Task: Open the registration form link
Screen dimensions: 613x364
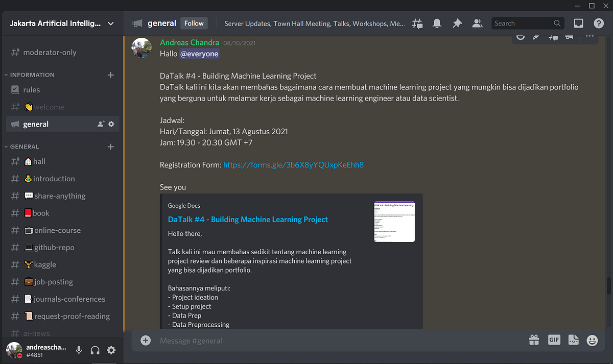Action: 293,165
